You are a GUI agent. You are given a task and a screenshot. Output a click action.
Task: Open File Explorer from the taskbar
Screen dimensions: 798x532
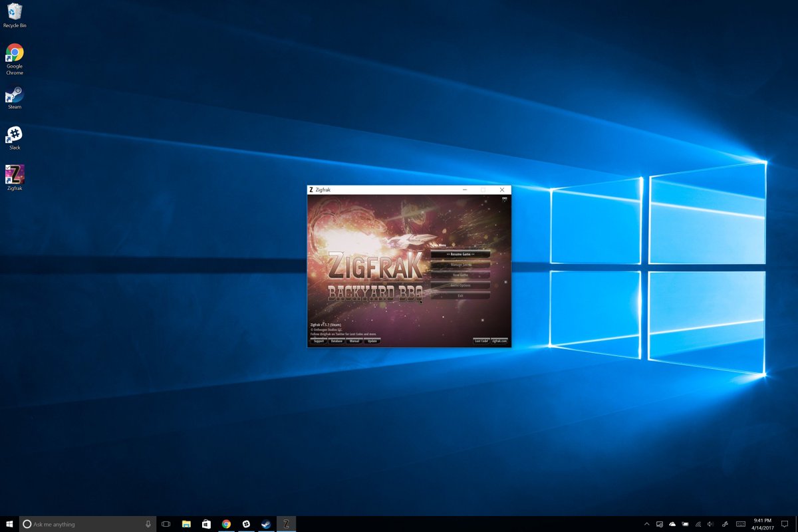186,524
